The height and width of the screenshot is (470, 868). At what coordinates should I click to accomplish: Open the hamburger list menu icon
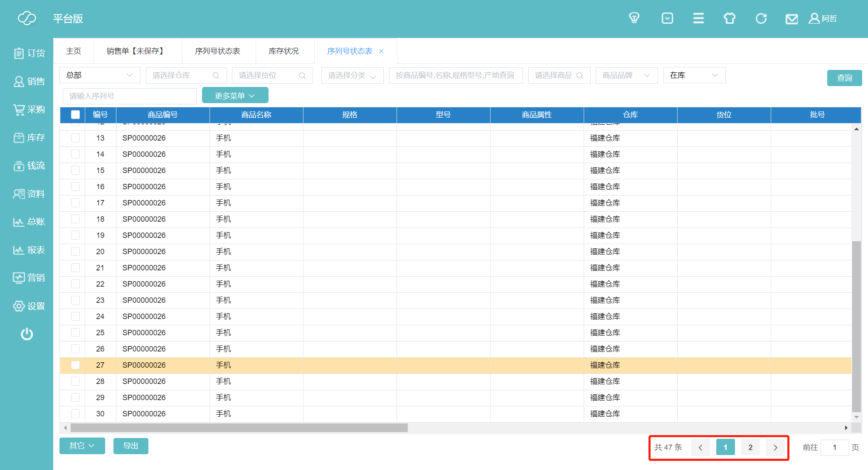pos(698,18)
